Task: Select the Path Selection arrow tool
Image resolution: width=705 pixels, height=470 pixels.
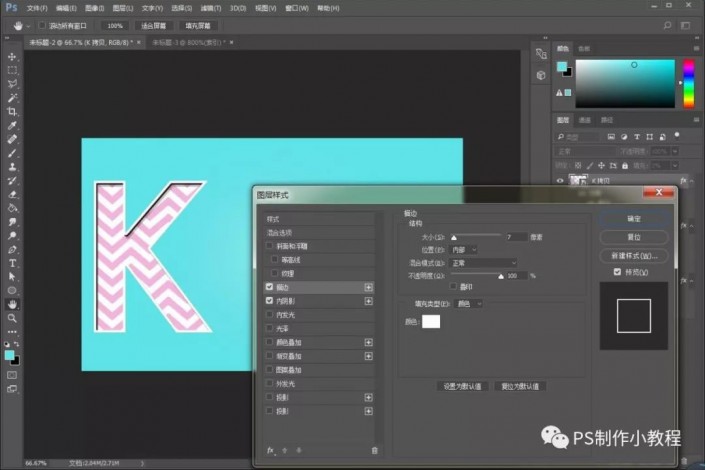Action: [x=12, y=277]
